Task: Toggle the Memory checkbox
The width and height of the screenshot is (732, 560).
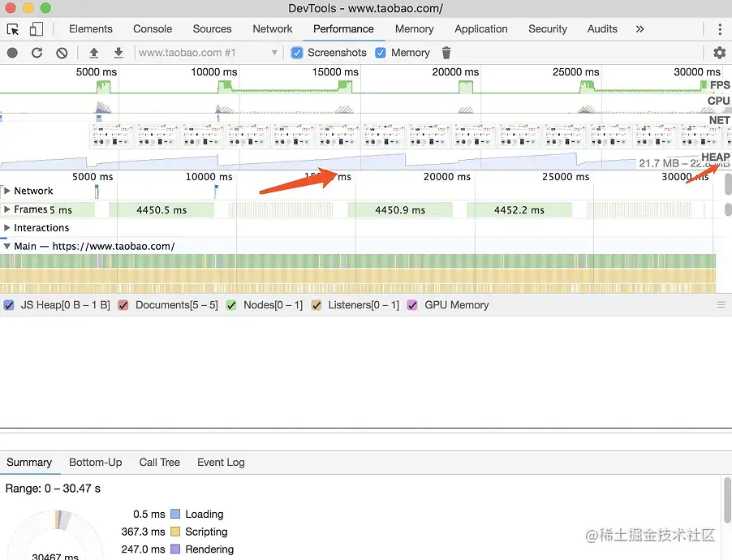Action: point(381,53)
